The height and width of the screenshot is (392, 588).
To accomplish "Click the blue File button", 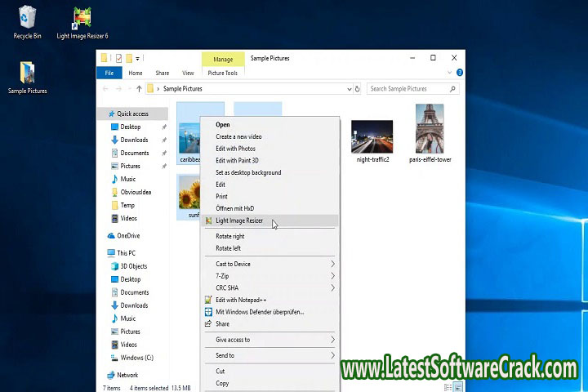I will click(109, 73).
